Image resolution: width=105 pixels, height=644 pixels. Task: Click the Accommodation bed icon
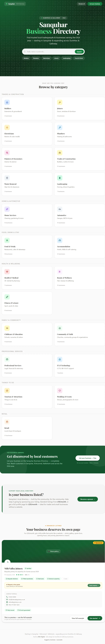pos(60,240)
